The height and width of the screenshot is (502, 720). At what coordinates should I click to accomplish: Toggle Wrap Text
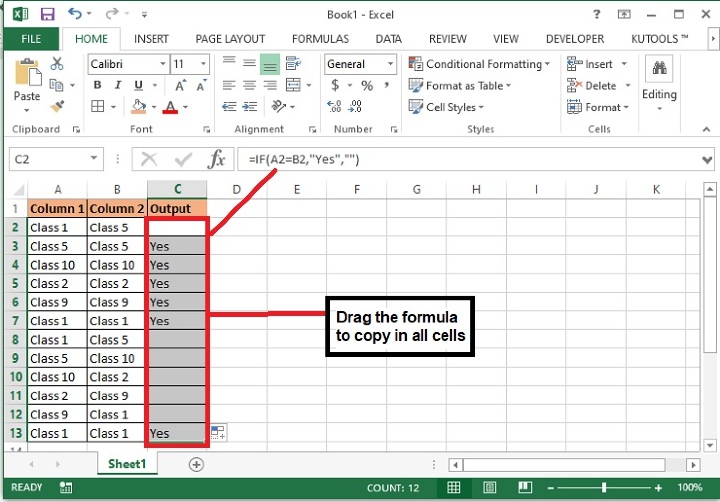(x=293, y=63)
